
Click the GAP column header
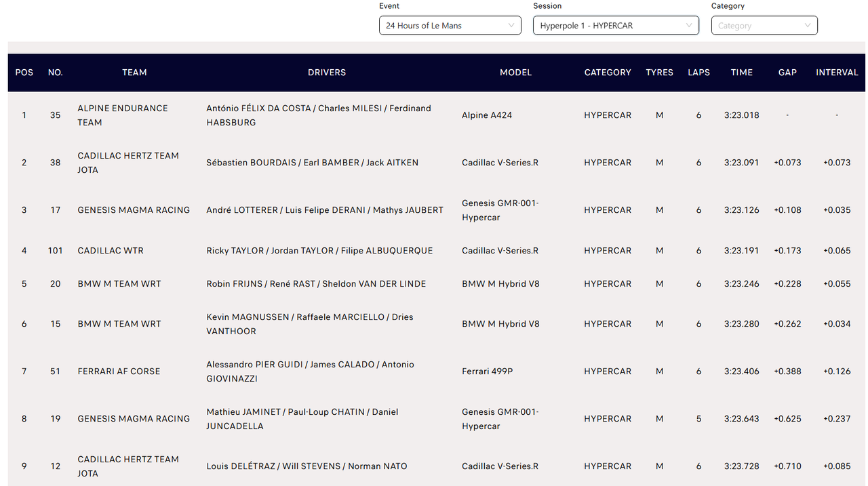787,73
